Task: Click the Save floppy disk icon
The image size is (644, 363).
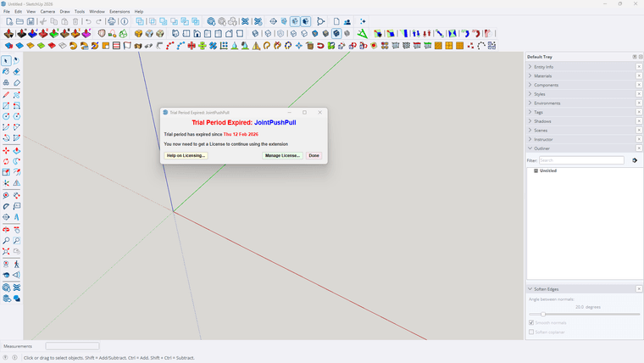Action: coord(31,21)
